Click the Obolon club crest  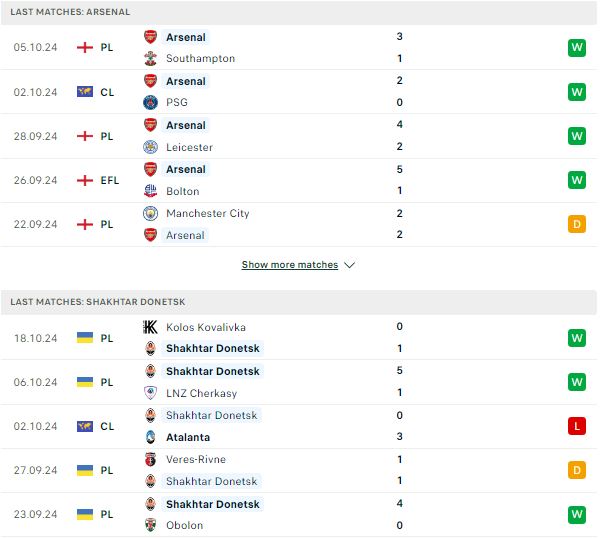click(150, 525)
